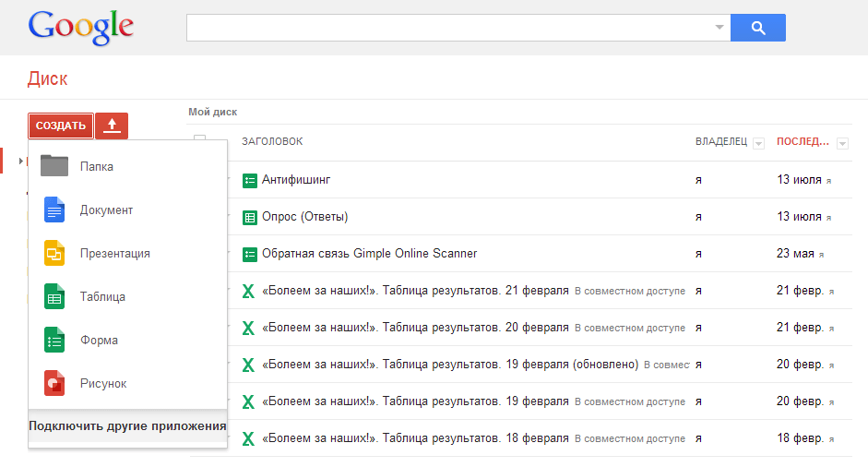Open the Обратная связь Gimple Online Scanner file

click(x=369, y=253)
